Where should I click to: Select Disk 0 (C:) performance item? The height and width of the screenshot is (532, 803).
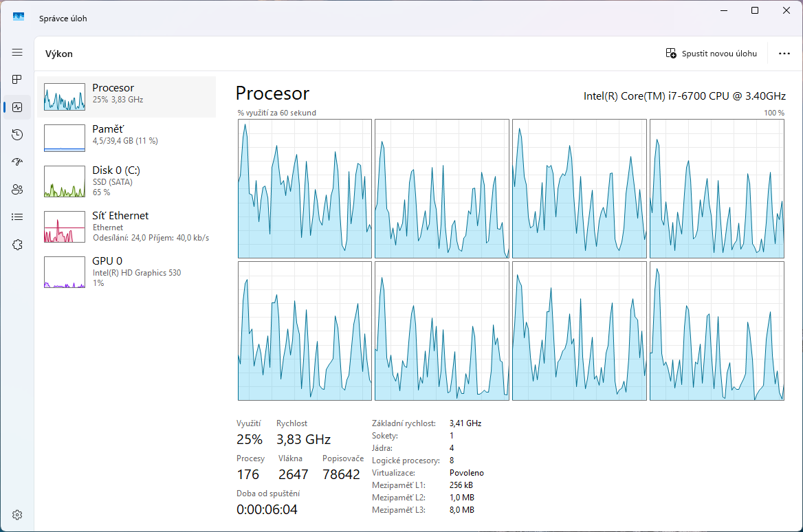[126, 181]
